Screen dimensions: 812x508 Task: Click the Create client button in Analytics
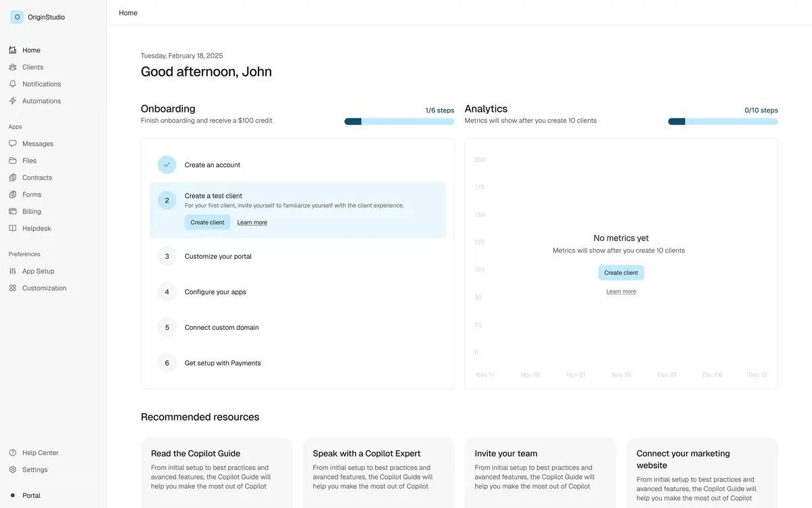click(x=621, y=272)
